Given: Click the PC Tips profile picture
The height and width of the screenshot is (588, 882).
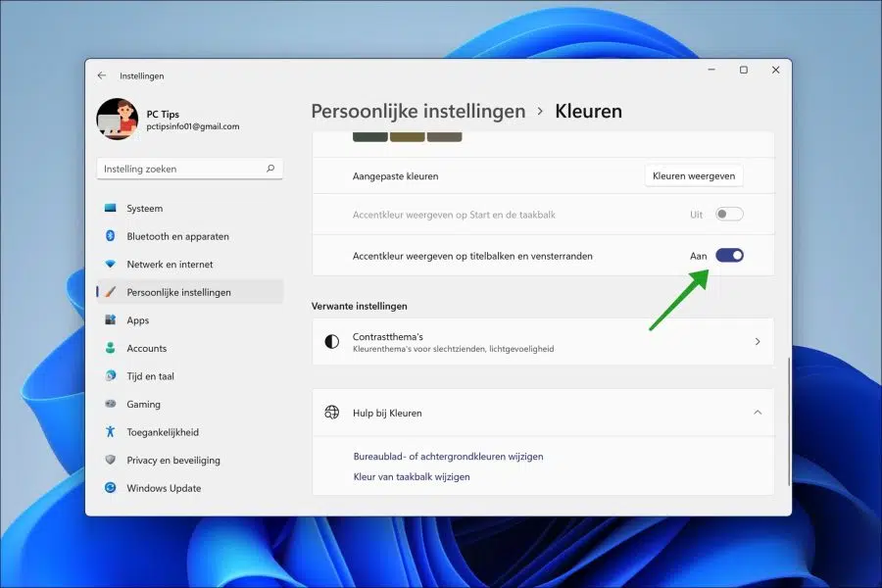Looking at the screenshot, I should click(117, 119).
